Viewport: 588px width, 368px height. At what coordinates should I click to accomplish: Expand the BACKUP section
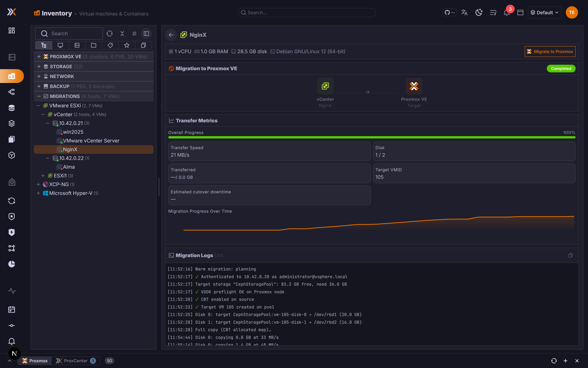click(39, 86)
